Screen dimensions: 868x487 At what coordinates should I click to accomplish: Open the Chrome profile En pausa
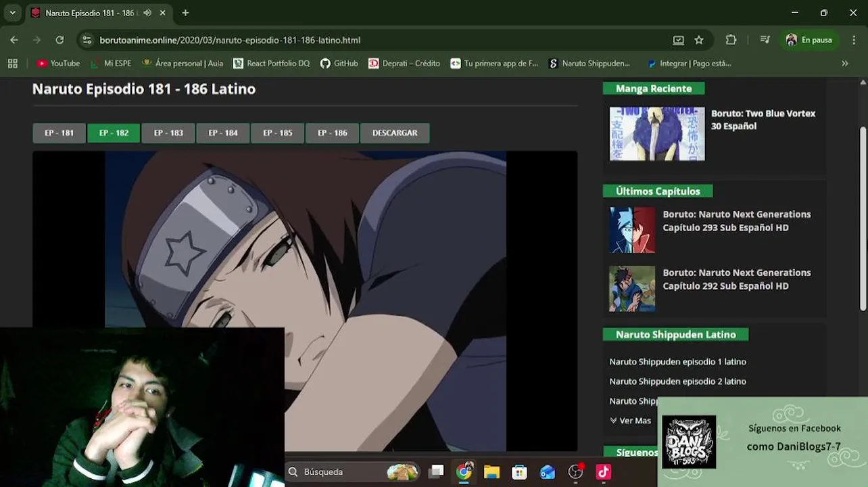[810, 40]
